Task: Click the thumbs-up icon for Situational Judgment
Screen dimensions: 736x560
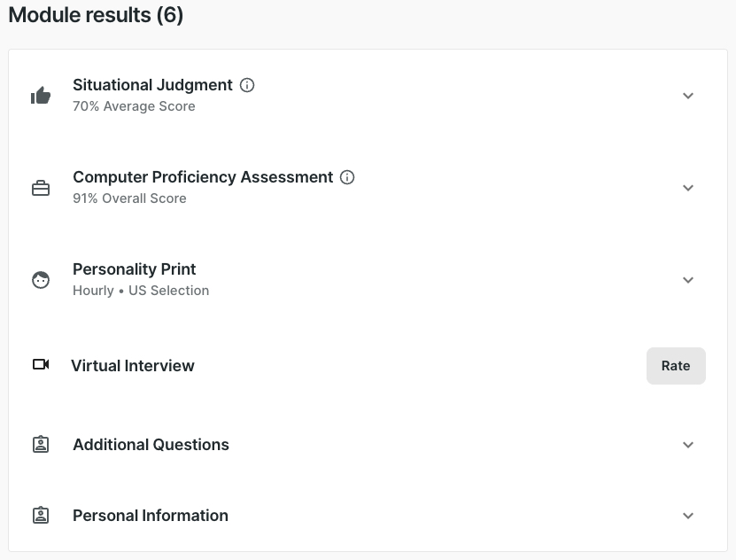Action: click(41, 96)
